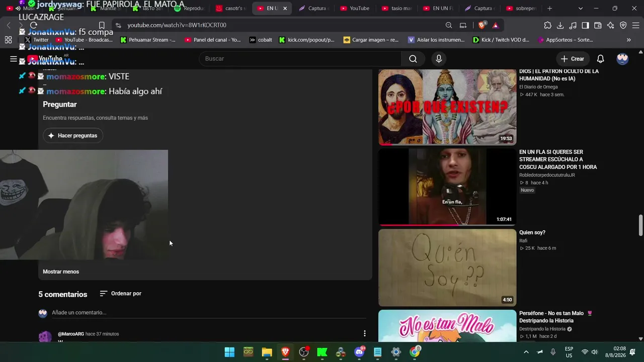Open the Quien soy? video thumbnail
The width and height of the screenshot is (644, 362).
[447, 267]
